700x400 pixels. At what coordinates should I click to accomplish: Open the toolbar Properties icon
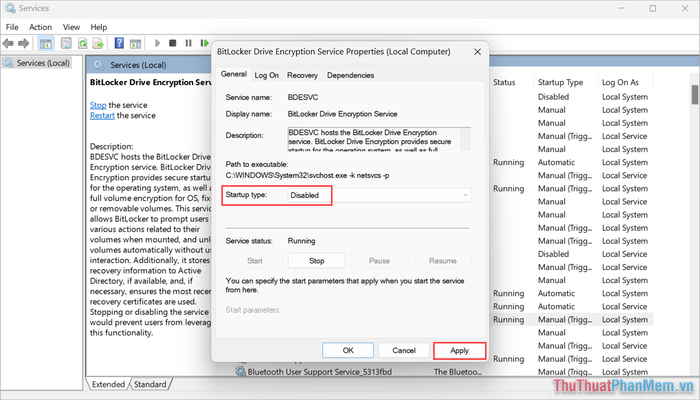coord(66,43)
